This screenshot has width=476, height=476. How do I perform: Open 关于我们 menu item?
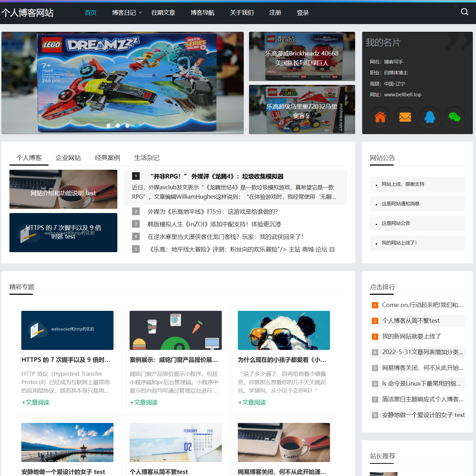point(242,13)
